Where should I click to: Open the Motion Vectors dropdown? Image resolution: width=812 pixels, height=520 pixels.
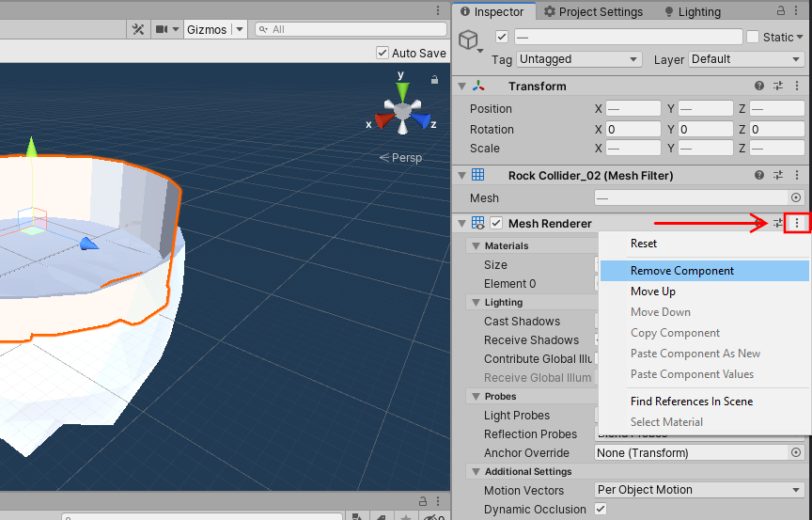[x=700, y=490]
